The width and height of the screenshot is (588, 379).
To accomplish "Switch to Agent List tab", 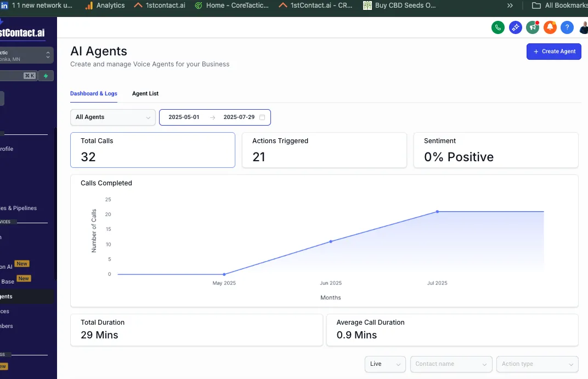I will [x=145, y=94].
